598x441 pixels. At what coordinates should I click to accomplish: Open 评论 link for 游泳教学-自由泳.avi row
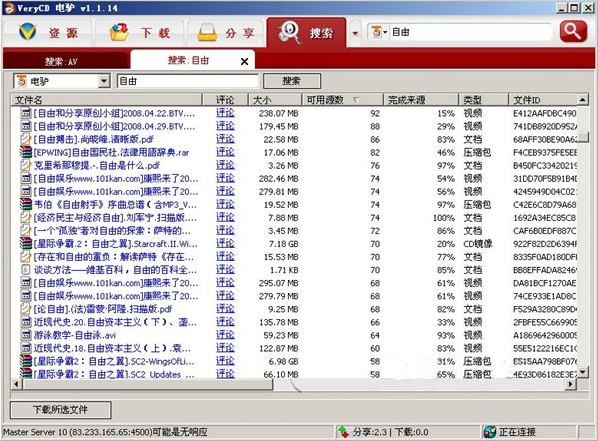[225, 335]
